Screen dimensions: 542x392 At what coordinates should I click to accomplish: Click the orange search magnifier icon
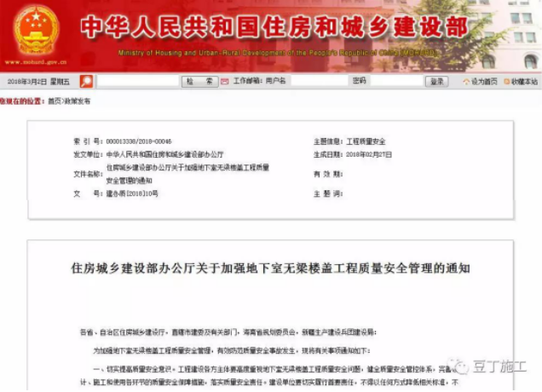(86, 82)
